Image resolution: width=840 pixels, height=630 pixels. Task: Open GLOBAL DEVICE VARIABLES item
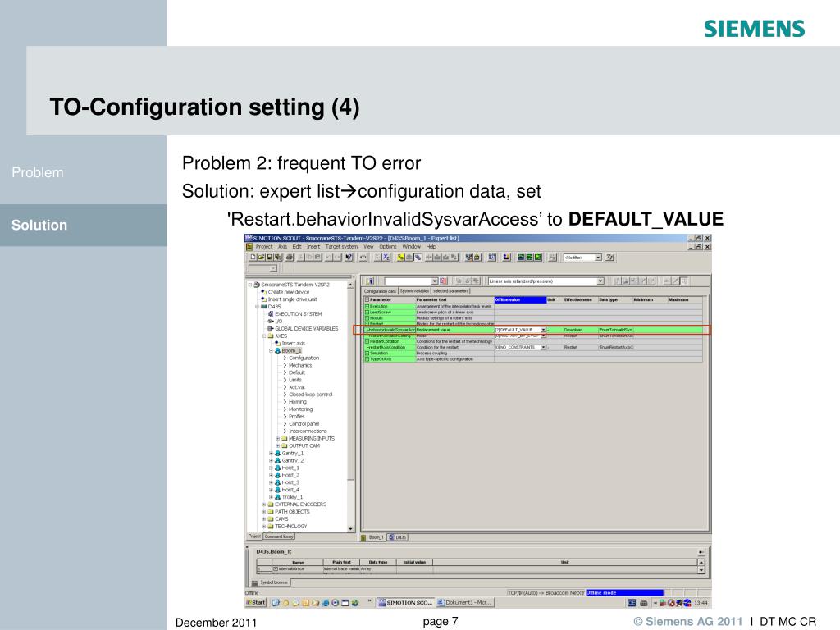pos(307,329)
